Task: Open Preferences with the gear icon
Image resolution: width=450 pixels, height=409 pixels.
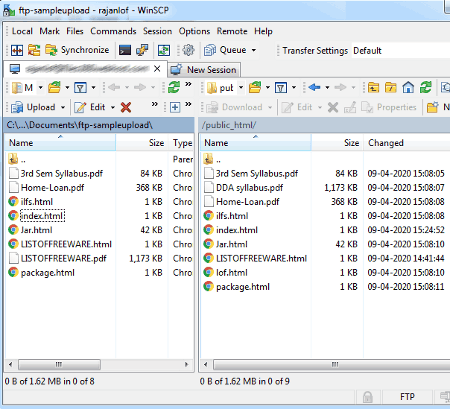Action: click(x=188, y=50)
